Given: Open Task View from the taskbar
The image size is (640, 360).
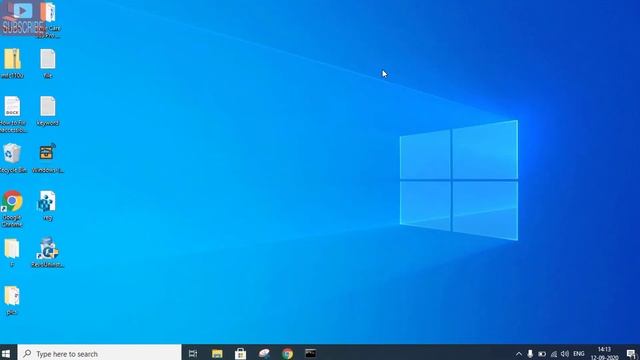Looking at the screenshot, I should pos(193,353).
